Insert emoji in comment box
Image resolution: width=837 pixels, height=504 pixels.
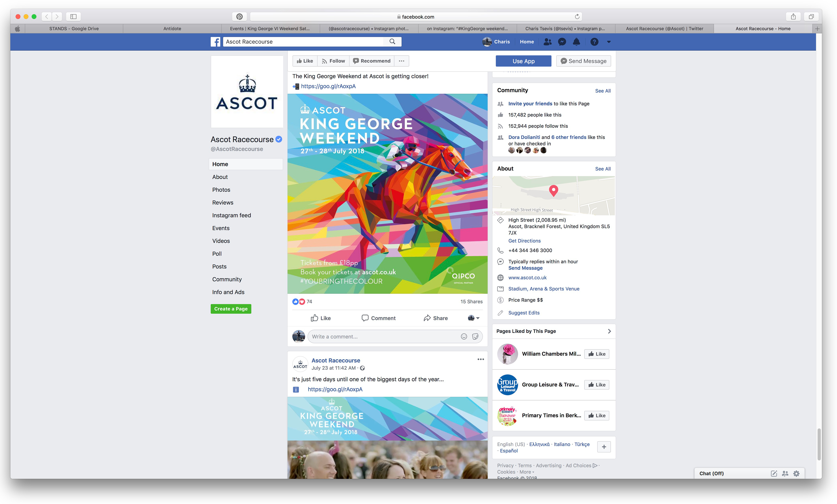point(464,336)
